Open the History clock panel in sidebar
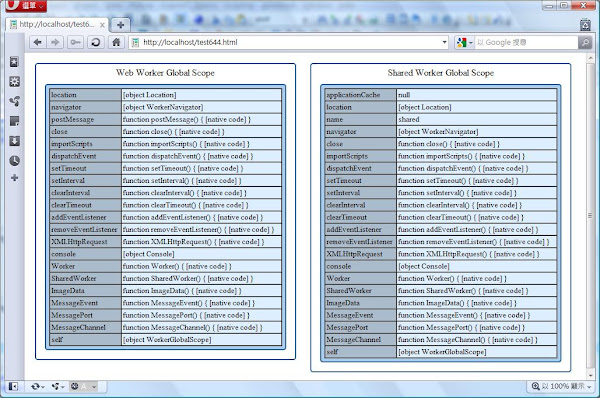This screenshot has width=600, height=398. [15, 161]
